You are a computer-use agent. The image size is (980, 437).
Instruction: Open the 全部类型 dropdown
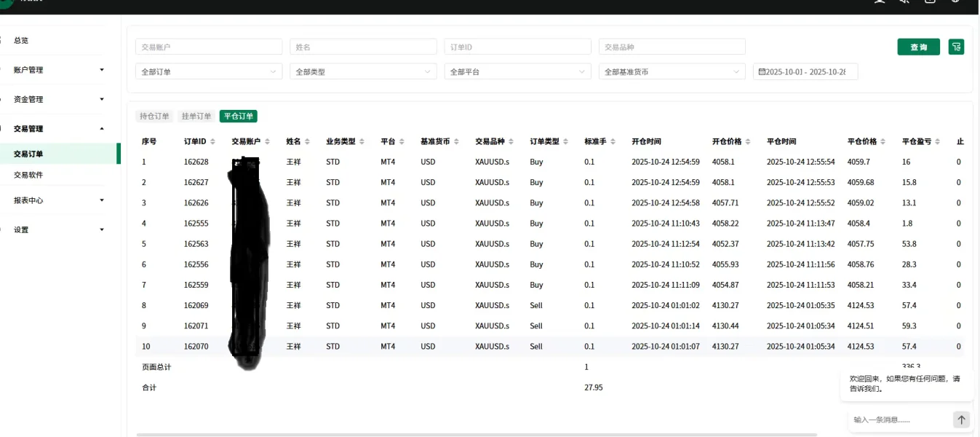click(x=362, y=72)
